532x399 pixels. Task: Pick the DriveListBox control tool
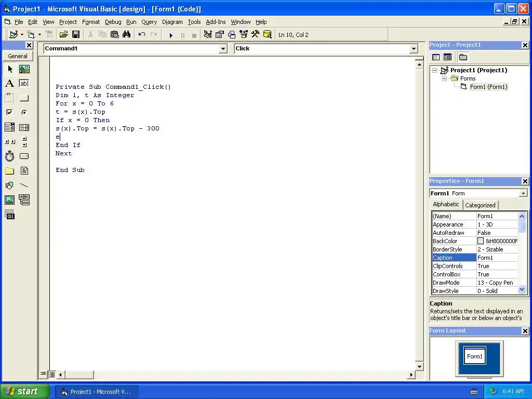[24, 156]
